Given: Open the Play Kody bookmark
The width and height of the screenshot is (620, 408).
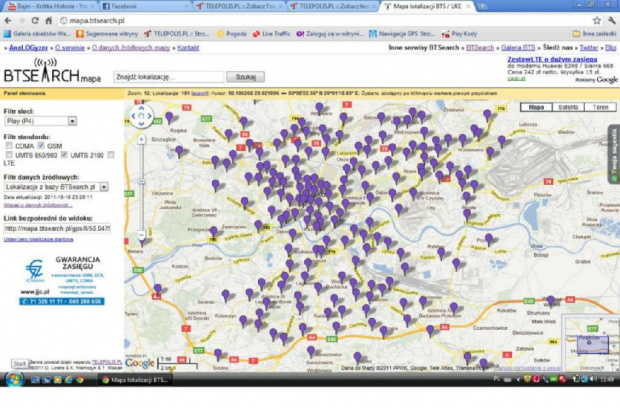Looking at the screenshot, I should pyautogui.click(x=459, y=34).
